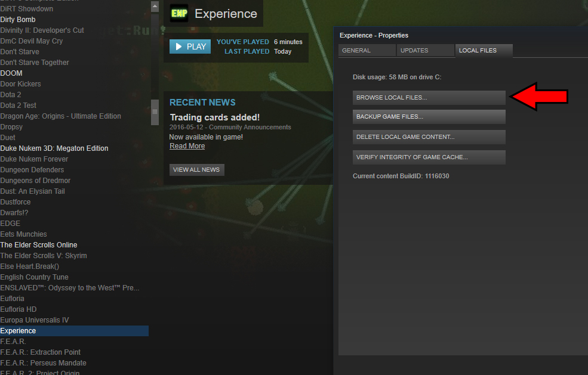Click the VIEW ALL NEWS button

197,170
